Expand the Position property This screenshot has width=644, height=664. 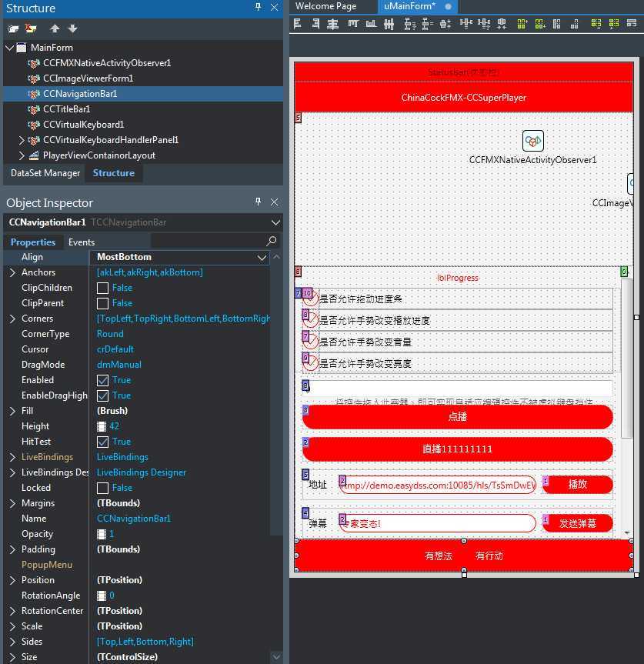12,579
